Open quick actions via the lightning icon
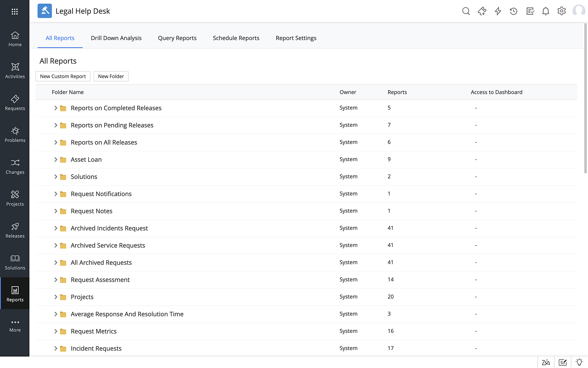Screen dimensions: 588x368 tap(498, 11)
